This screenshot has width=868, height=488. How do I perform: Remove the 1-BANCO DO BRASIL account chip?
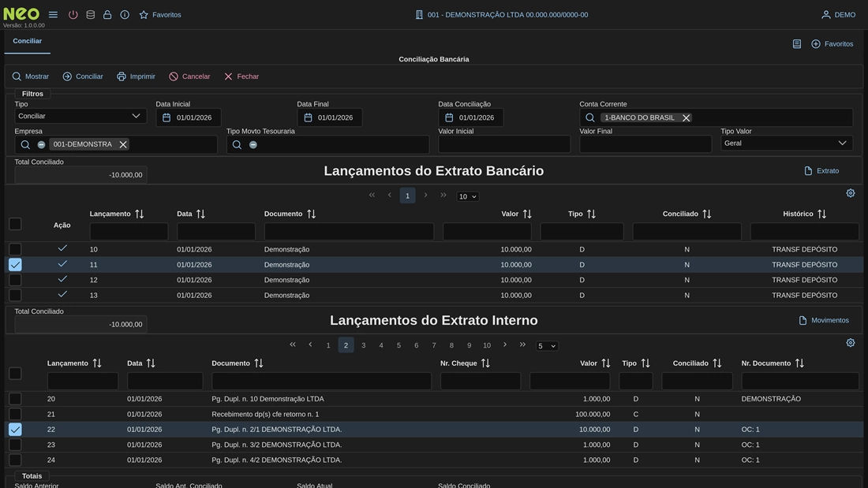point(686,117)
